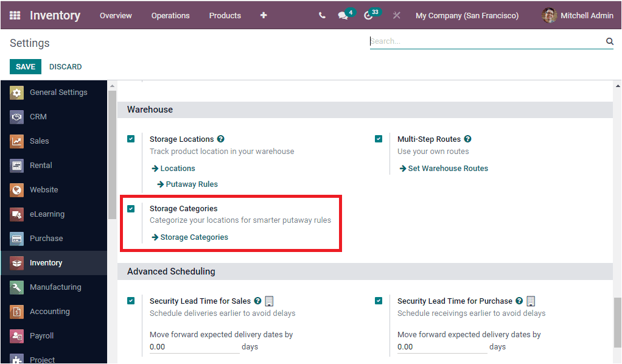Click the phone icon in the top bar
The height and width of the screenshot is (364, 622).
point(322,15)
